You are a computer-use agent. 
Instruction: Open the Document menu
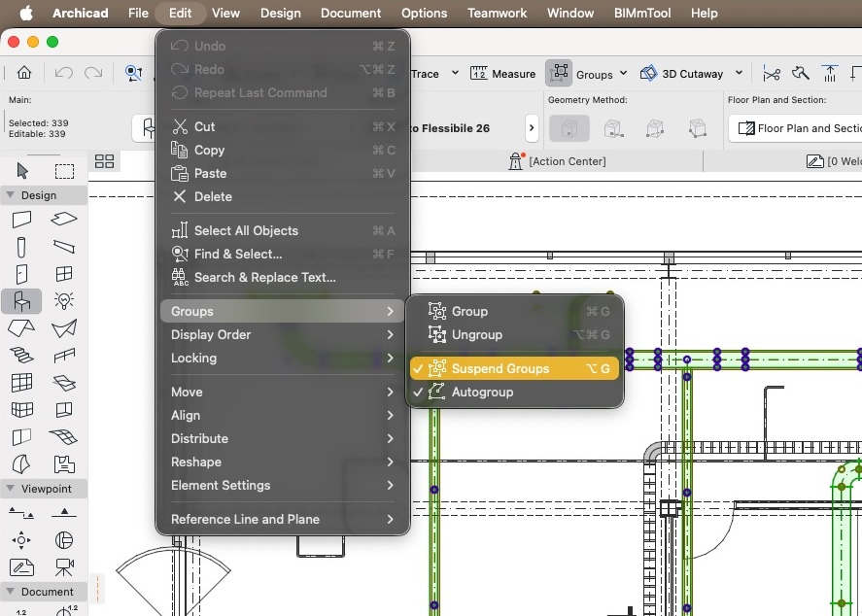point(351,14)
